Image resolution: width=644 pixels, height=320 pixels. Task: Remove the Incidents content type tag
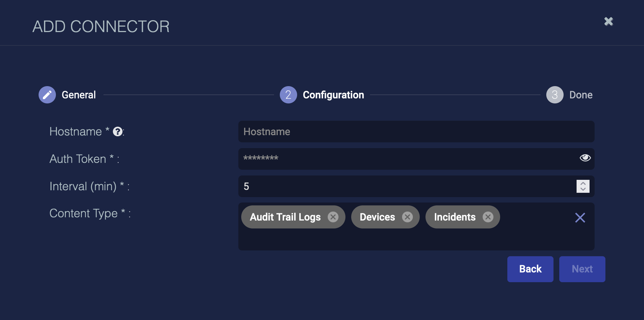[488, 217]
